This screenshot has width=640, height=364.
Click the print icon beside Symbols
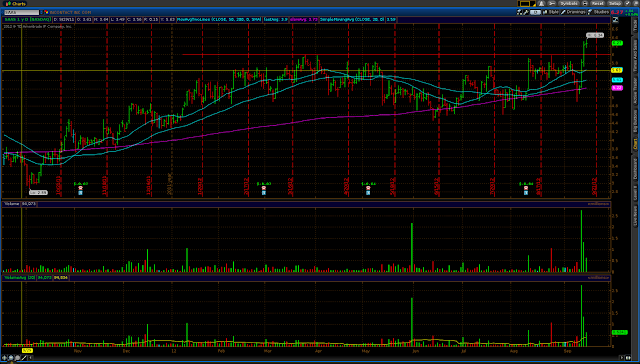click(585, 3)
